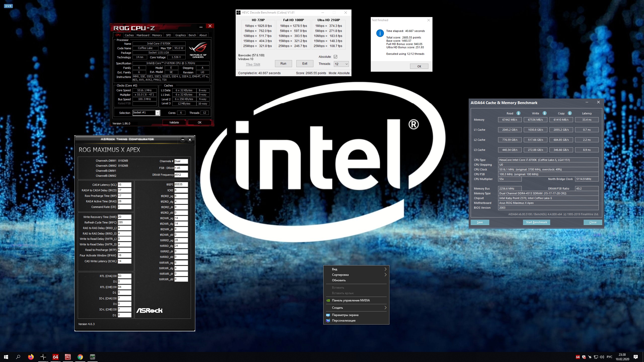644x362 pixels.
Task: Click Memory Read value 67442 MB/s
Action: [x=510, y=120]
